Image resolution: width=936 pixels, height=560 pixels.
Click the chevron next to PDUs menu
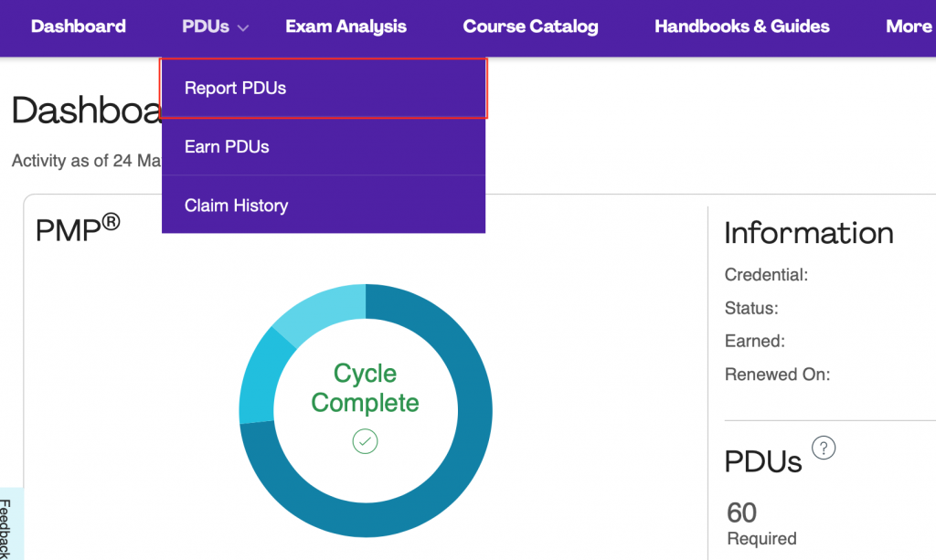(x=242, y=26)
